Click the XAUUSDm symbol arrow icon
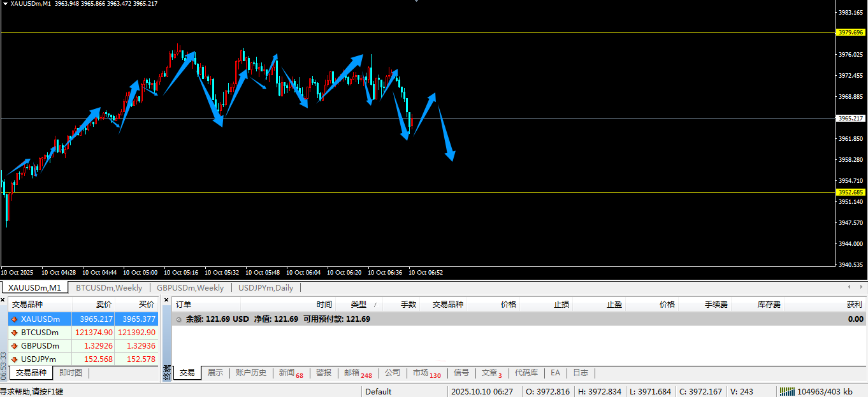The image size is (868, 397). tap(14, 319)
